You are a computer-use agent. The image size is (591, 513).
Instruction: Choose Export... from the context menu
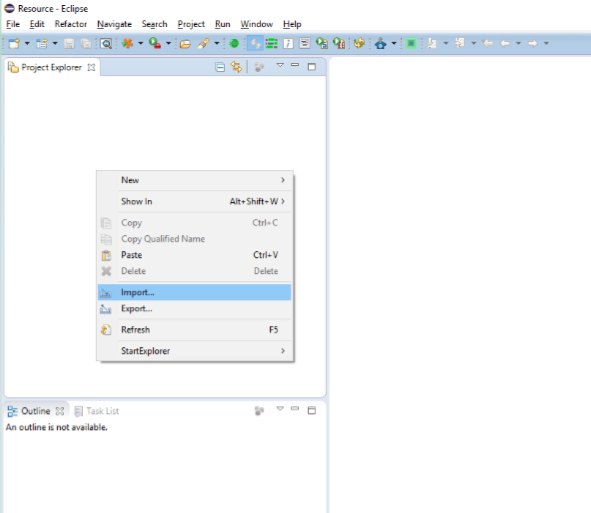coord(194,309)
